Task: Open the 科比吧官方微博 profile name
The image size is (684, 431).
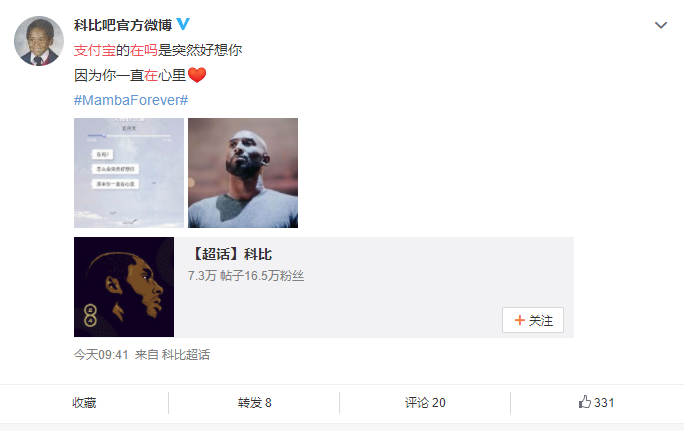Action: tap(123, 25)
